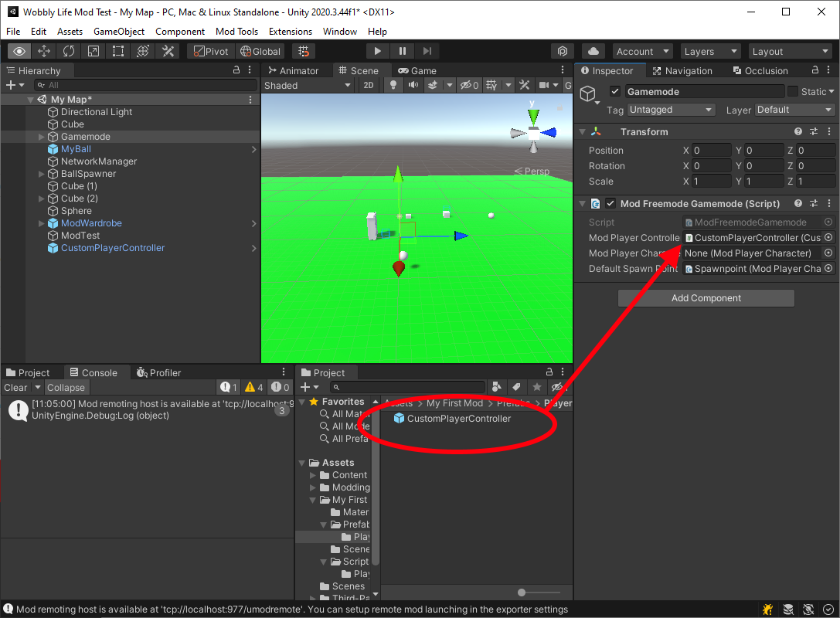Switch to the Occlusion tab
Viewport: 840px width, 618px height.
click(x=760, y=71)
